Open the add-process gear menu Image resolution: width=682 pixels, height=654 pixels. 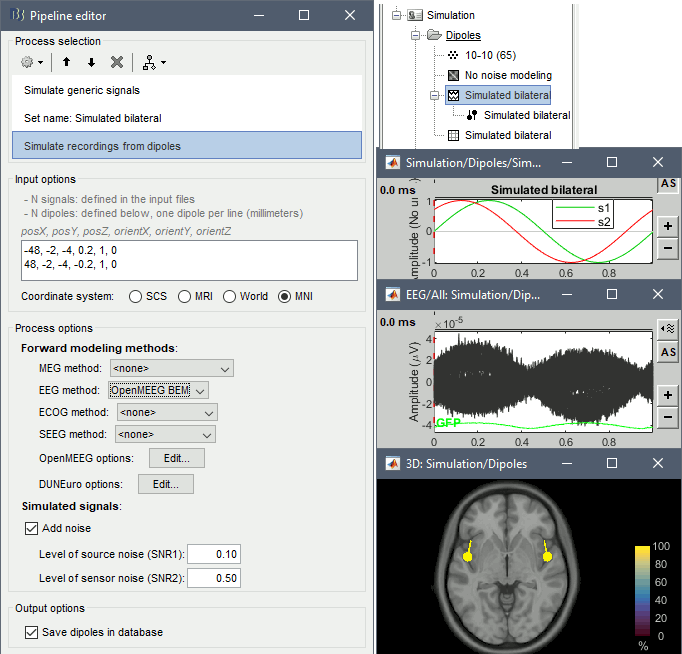click(x=32, y=62)
